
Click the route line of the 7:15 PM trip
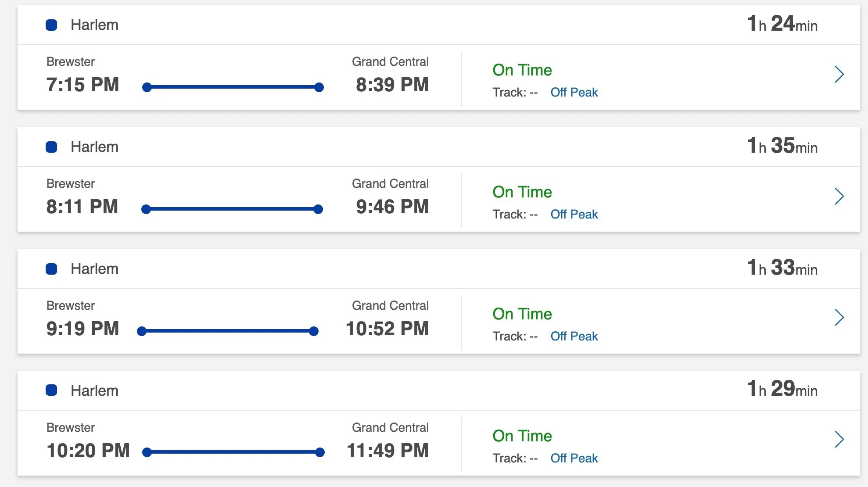click(x=233, y=87)
